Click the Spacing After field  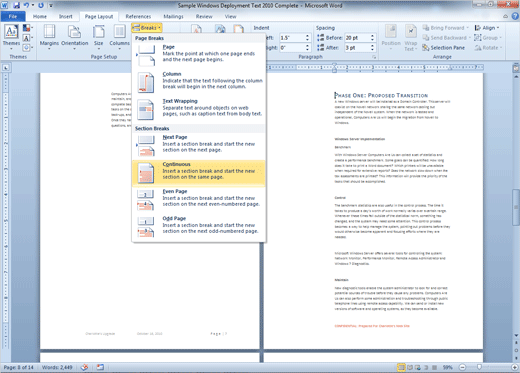[x=357, y=48]
